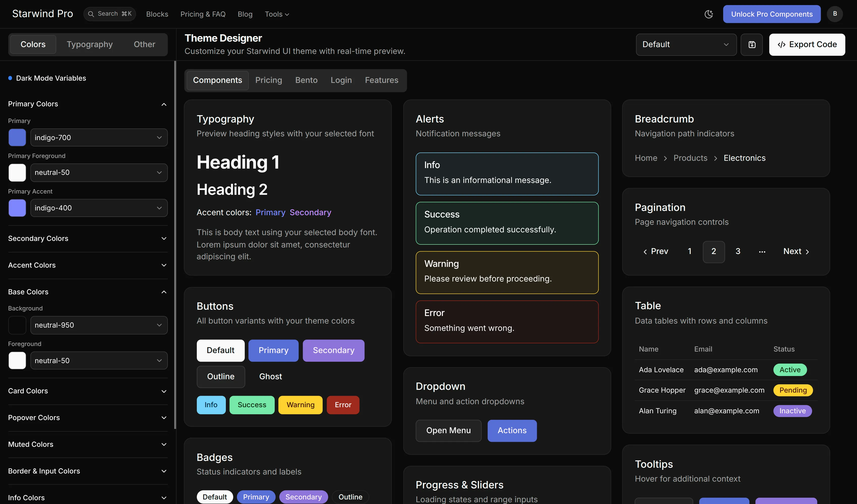The image size is (857, 504).
Task: Open the Tools menu
Action: click(277, 14)
